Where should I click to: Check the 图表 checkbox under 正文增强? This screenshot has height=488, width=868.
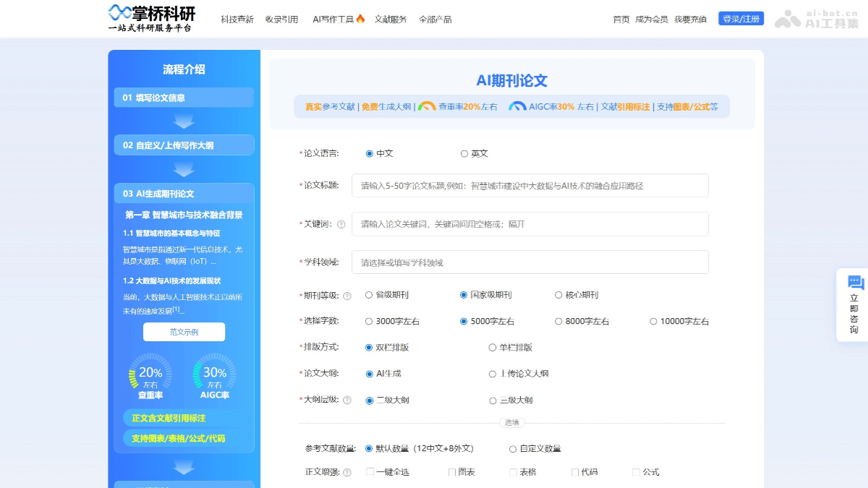click(x=451, y=471)
